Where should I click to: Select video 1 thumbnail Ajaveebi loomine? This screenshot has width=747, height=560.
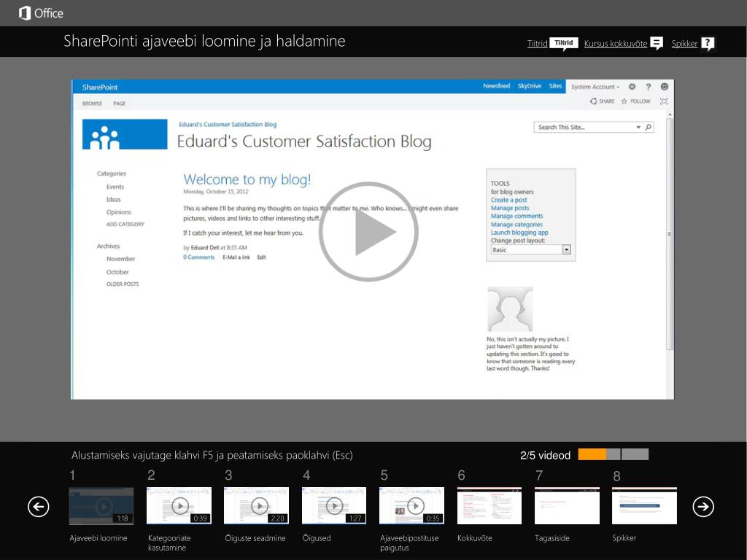pos(101,505)
